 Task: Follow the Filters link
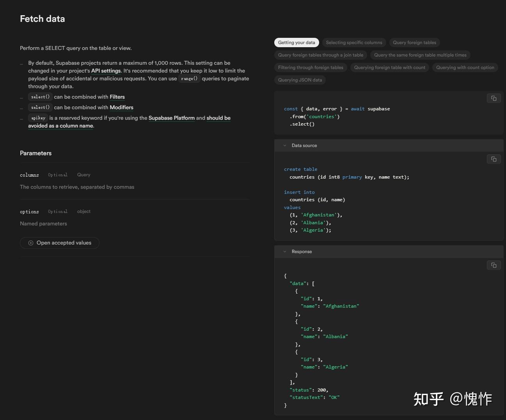(x=117, y=97)
